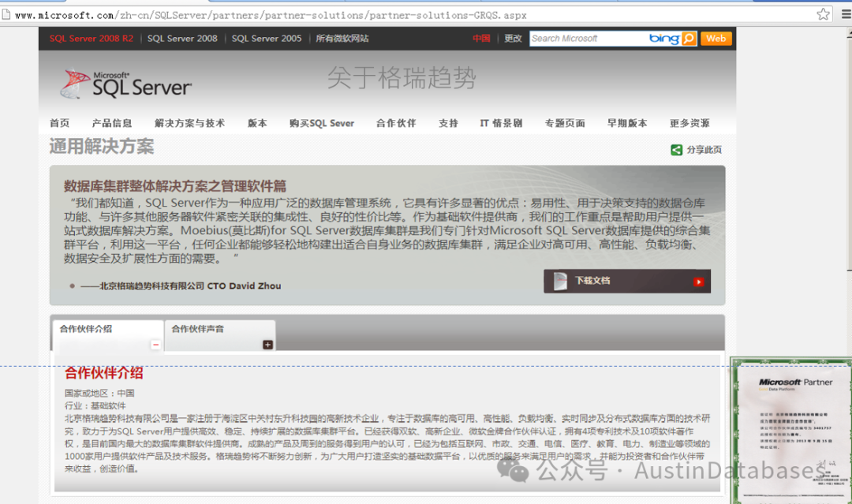Click the Microsoft Partner certificate image
The height and width of the screenshot is (504, 852).
pyautogui.click(x=791, y=430)
